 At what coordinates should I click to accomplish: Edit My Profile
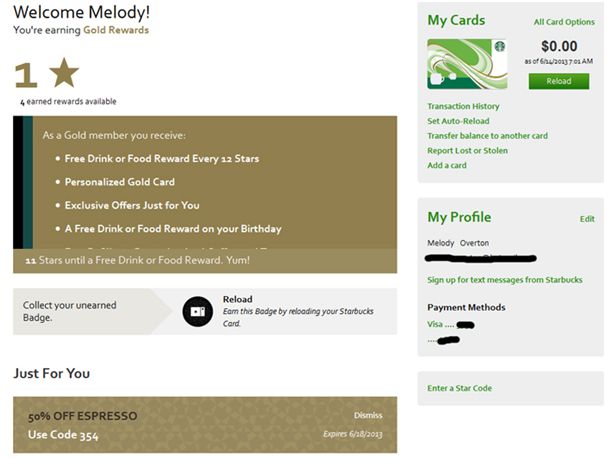point(587,219)
